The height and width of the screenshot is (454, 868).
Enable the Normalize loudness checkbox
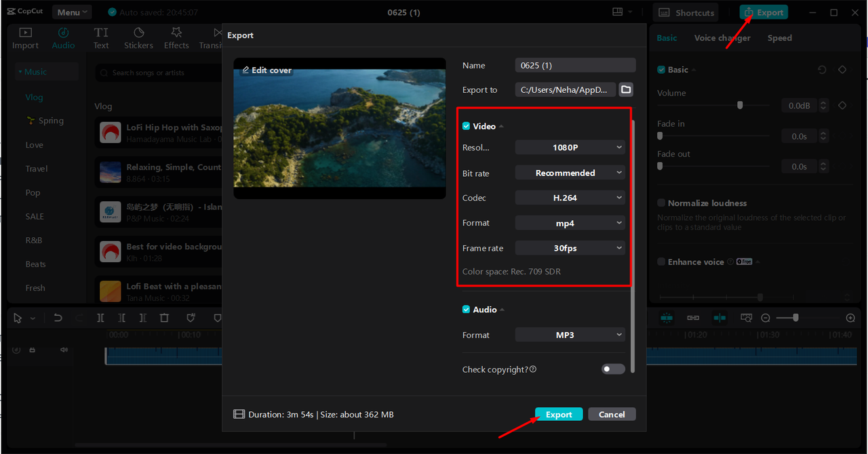(x=661, y=203)
